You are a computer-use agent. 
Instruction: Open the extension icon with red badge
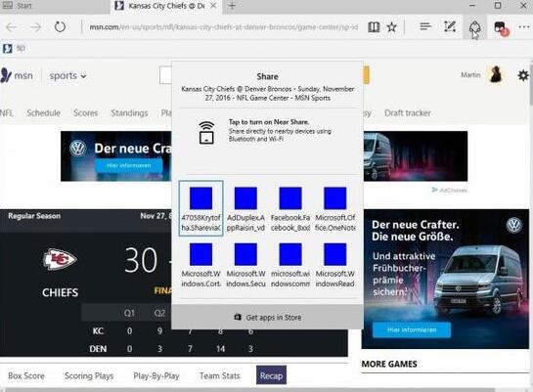[501, 27]
